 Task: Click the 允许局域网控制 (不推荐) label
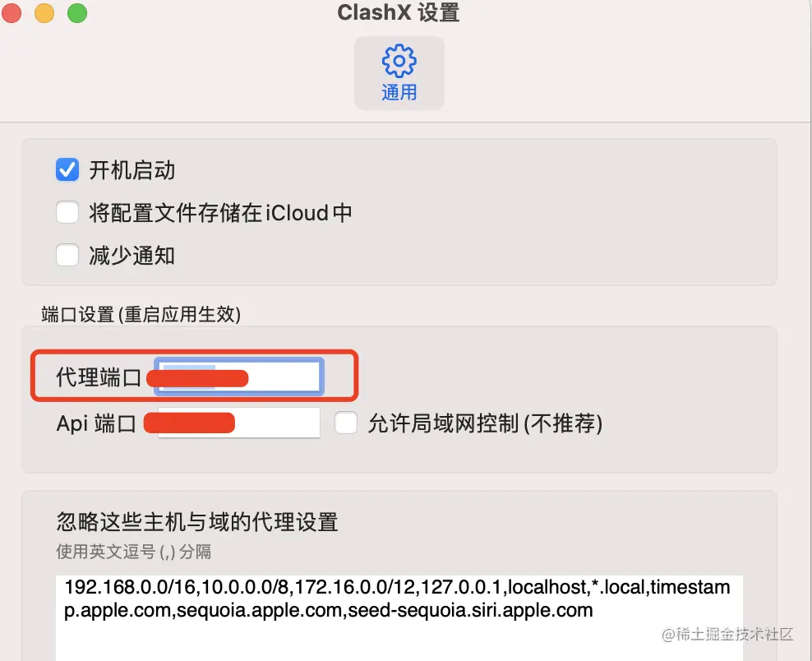pyautogui.click(x=485, y=423)
